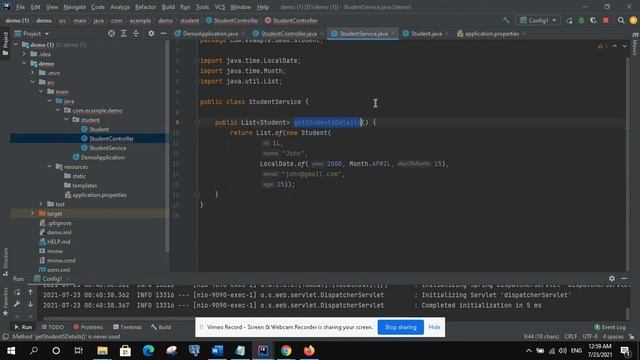Open Run panel settings gear

[x=611, y=278]
